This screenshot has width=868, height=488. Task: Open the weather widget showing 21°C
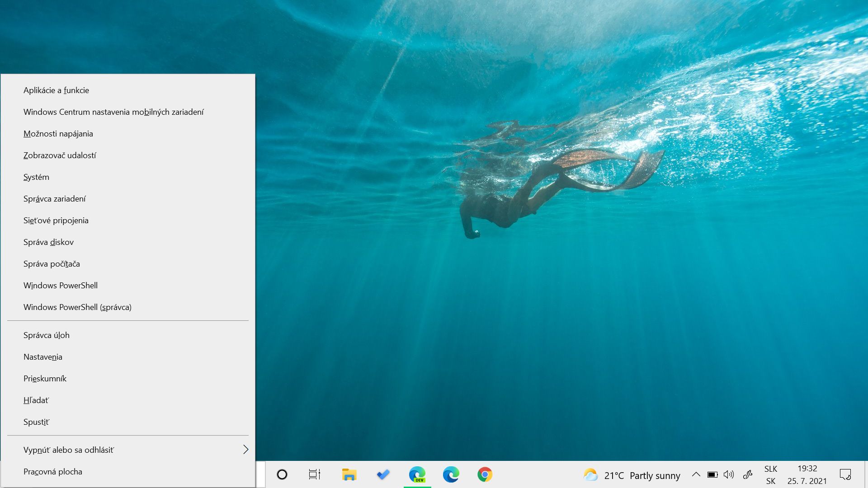click(x=632, y=475)
